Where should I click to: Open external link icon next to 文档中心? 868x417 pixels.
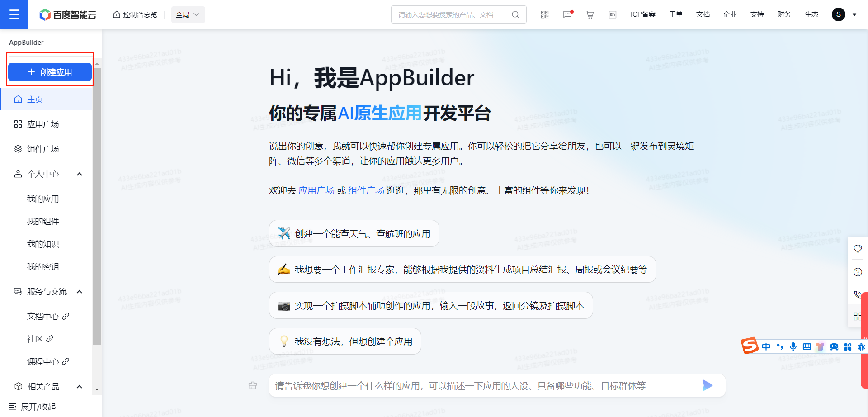pyautogui.click(x=66, y=316)
